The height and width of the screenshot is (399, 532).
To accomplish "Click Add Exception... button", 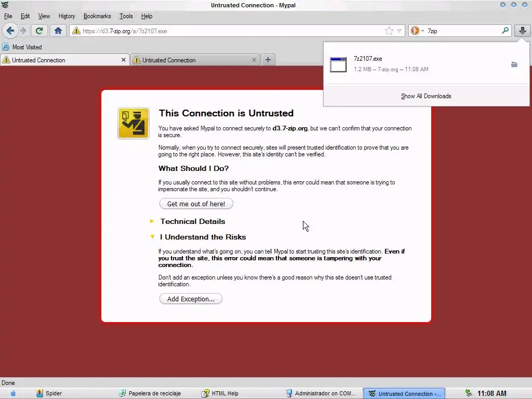I will coord(191,299).
